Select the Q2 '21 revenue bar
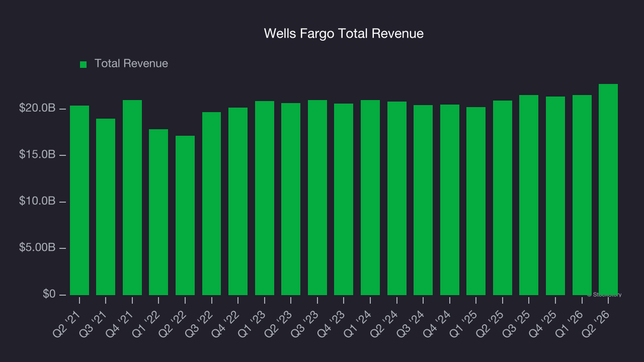This screenshot has width=644, height=362. click(x=79, y=200)
